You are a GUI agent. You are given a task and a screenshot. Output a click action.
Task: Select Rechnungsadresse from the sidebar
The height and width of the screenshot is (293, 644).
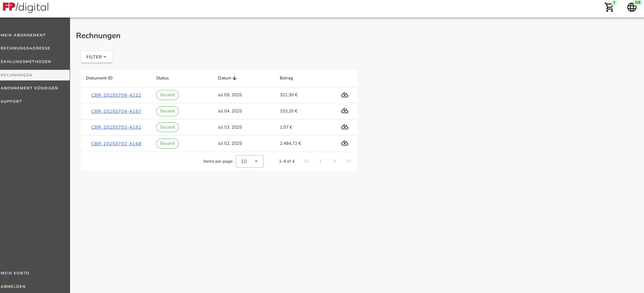tap(25, 48)
